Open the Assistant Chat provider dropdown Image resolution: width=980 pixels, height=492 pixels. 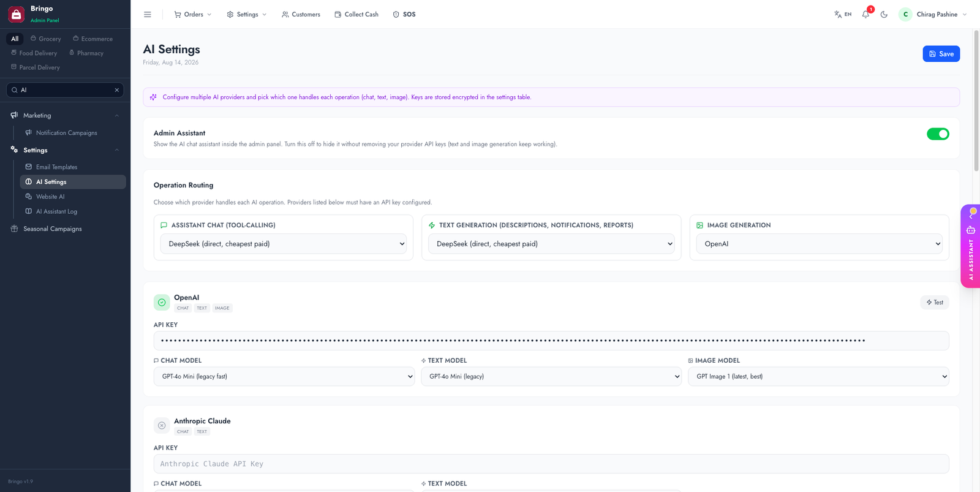(x=284, y=244)
